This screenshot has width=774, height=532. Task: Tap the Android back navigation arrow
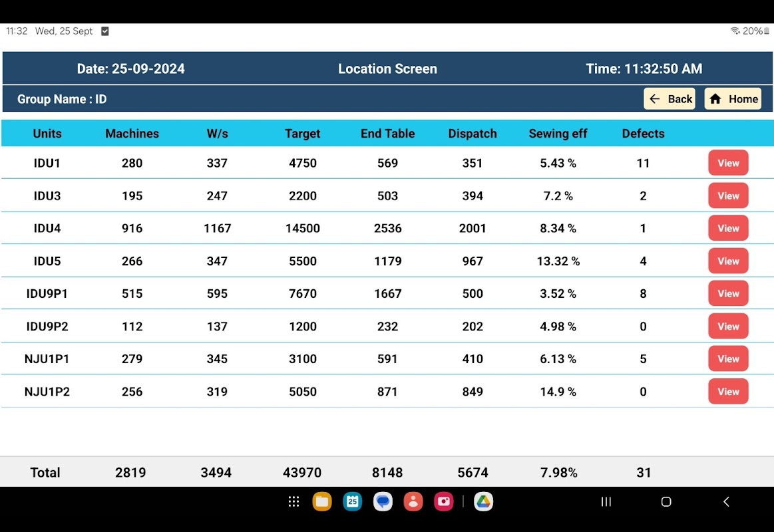pos(726,501)
